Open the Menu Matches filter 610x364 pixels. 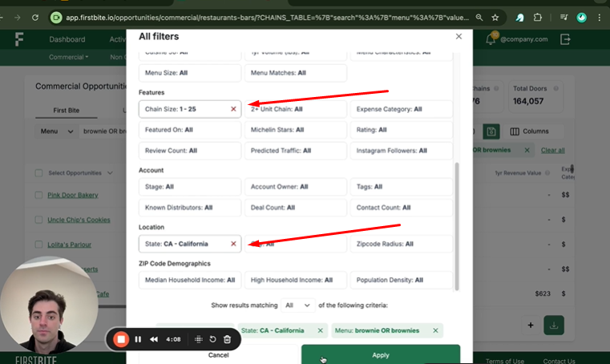[296, 73]
